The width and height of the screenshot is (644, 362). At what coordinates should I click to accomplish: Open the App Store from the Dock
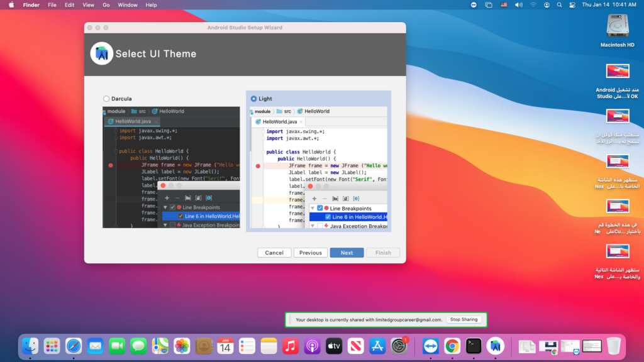[377, 346]
